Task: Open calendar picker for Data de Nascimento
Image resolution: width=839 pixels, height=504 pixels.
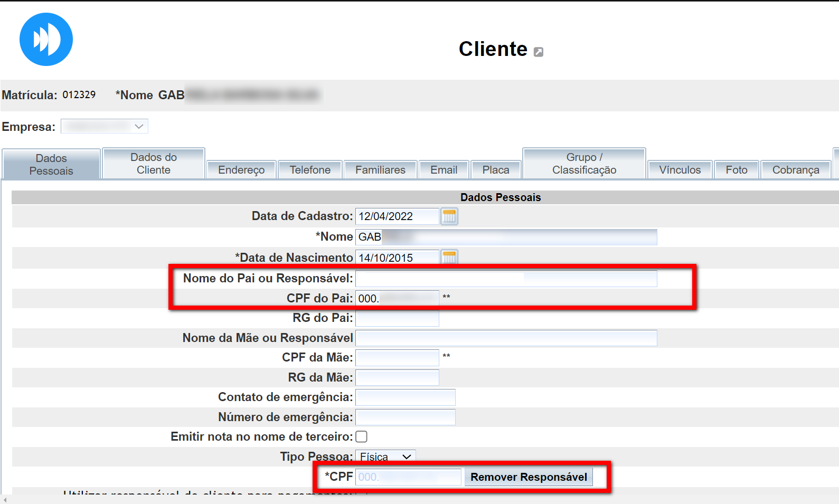Action: (449, 256)
